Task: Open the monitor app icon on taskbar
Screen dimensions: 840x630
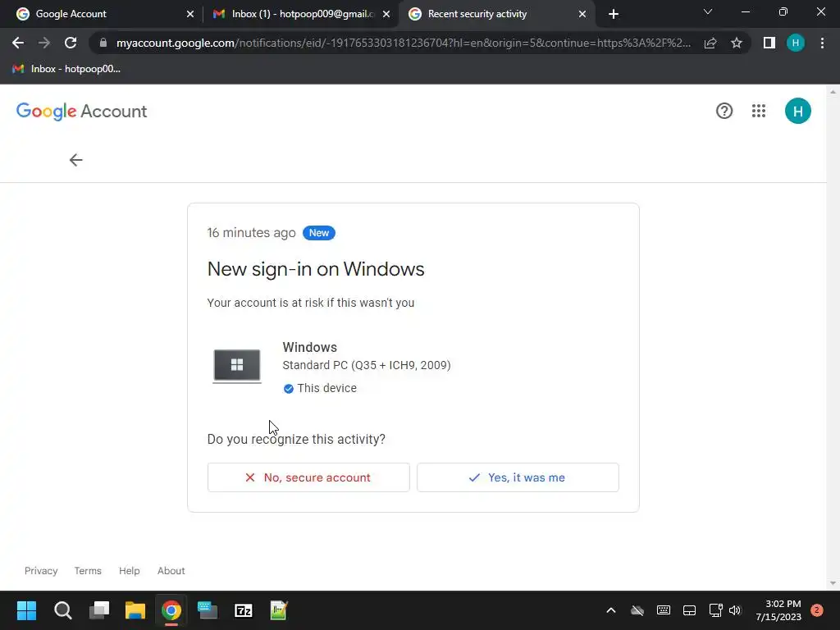Action: (x=208, y=610)
